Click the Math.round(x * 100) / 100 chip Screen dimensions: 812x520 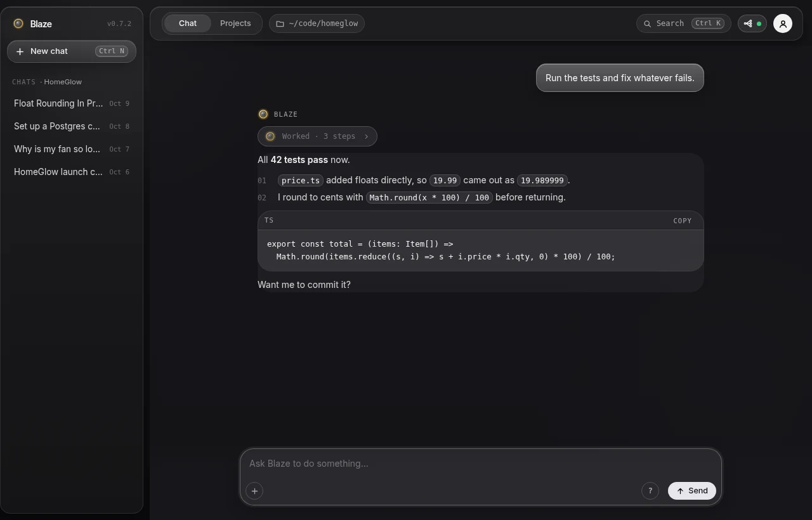tap(429, 198)
